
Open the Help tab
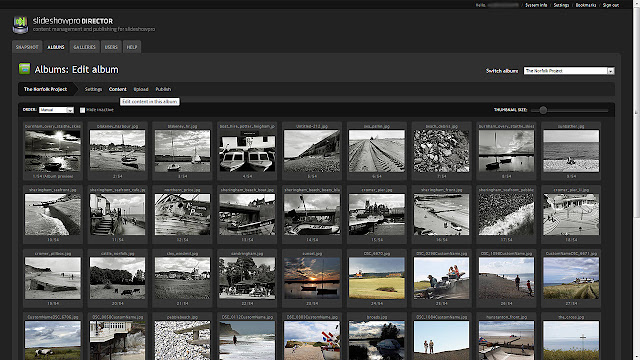[x=132, y=47]
